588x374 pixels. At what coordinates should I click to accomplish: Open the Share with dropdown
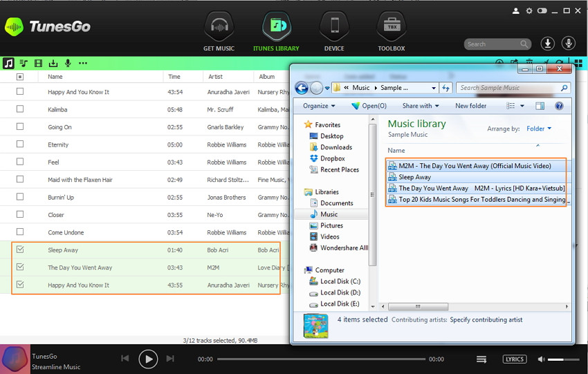point(421,106)
